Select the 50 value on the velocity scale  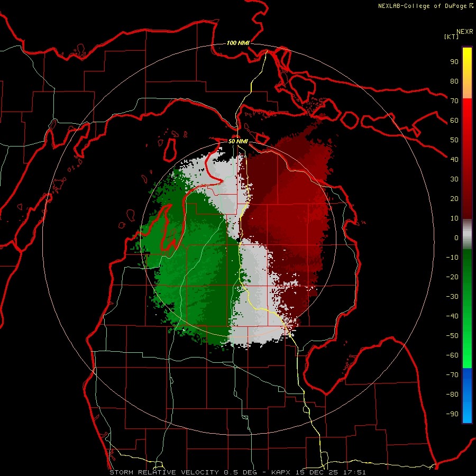pos(454,140)
